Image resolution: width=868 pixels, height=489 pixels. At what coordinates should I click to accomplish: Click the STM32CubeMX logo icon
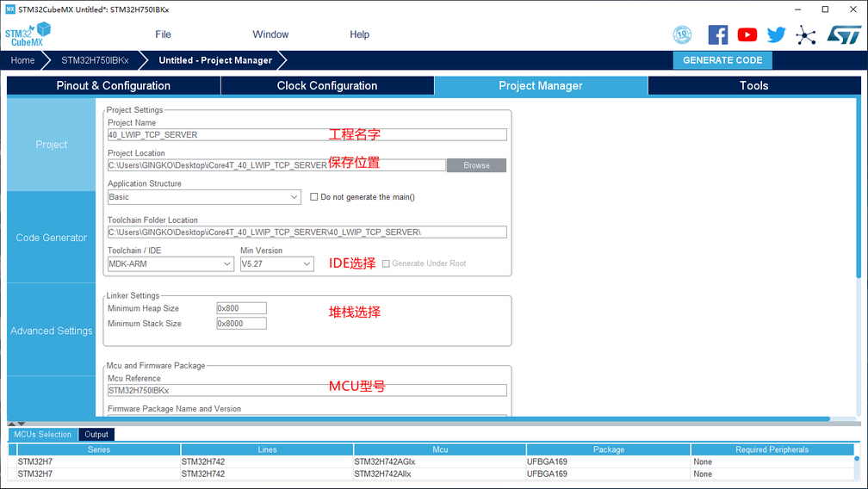[28, 34]
